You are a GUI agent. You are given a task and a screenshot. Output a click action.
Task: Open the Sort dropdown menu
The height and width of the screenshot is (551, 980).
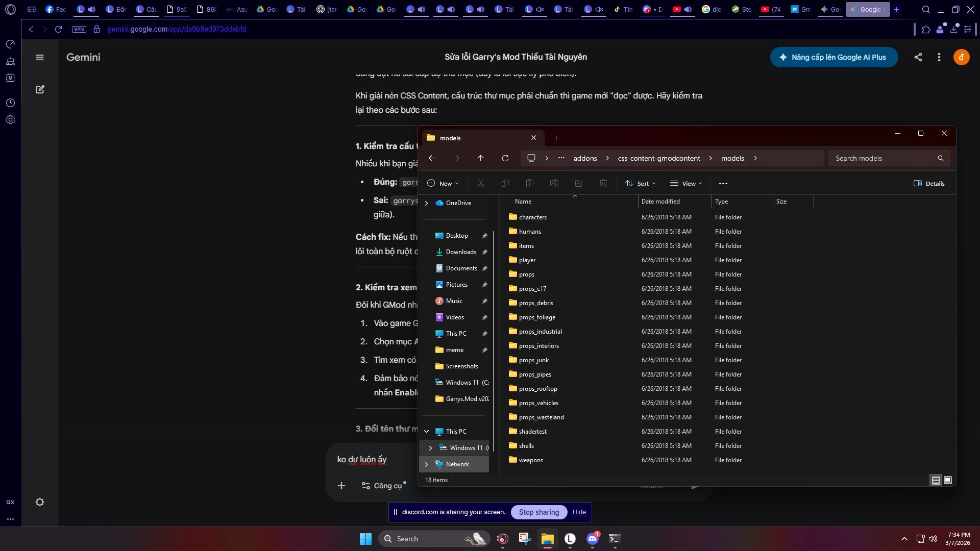tap(640, 183)
